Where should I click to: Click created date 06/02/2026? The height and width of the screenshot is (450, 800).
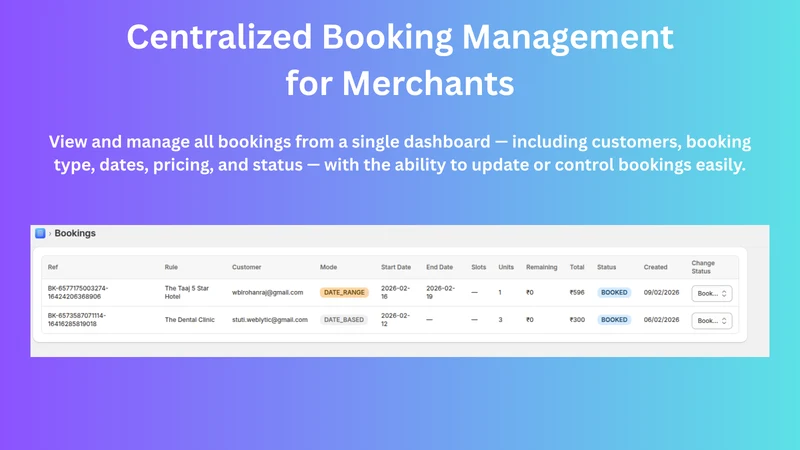tap(661, 319)
